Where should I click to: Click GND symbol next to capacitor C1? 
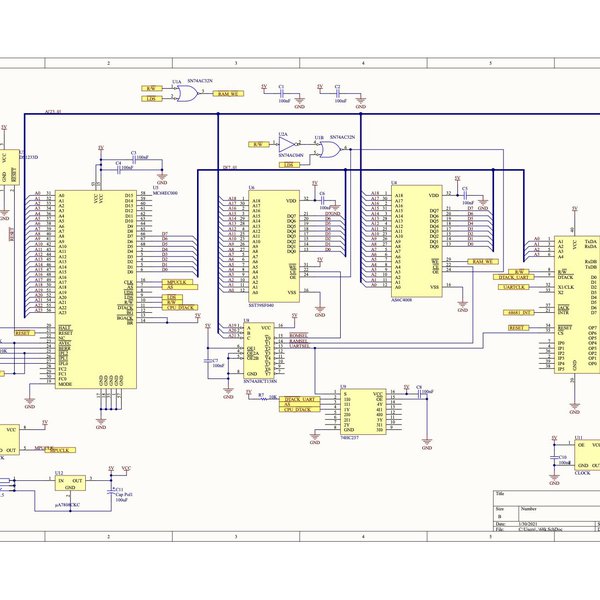[x=300, y=103]
